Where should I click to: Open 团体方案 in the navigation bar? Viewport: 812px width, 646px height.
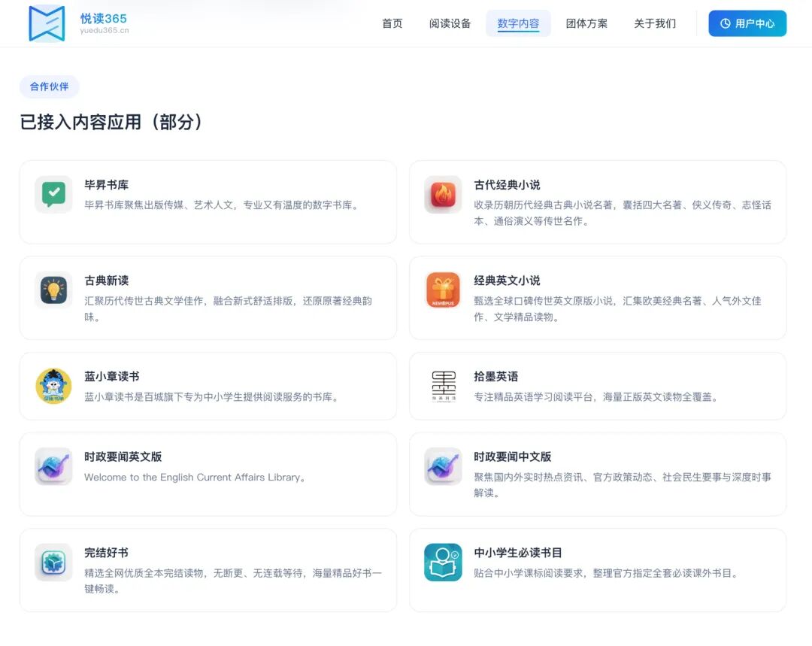click(586, 23)
